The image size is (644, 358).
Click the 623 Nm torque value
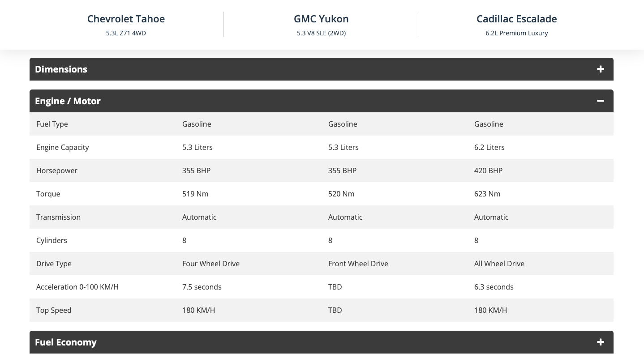pos(487,194)
